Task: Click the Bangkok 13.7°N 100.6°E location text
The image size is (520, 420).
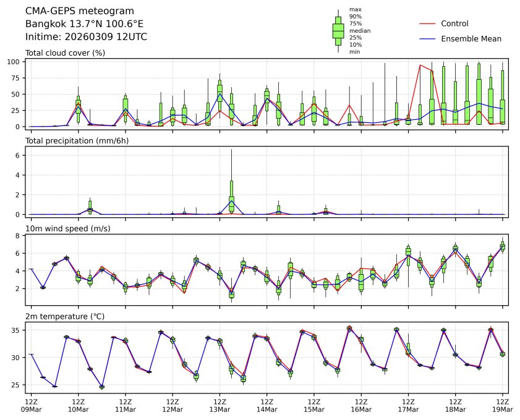Action: [x=84, y=23]
